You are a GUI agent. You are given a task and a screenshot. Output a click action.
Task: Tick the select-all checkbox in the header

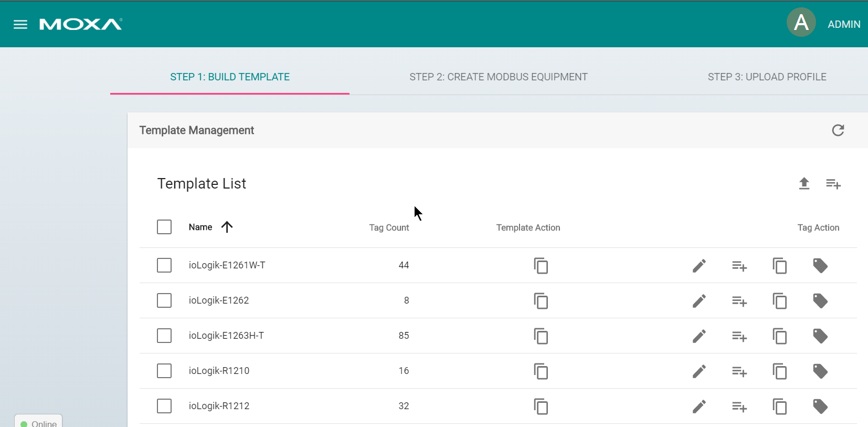coord(164,227)
